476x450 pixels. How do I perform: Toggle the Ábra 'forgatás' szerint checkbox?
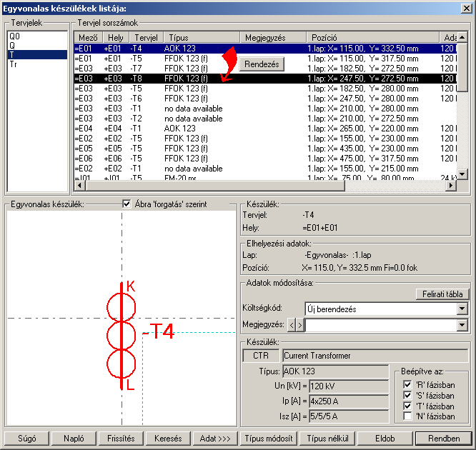pyautogui.click(x=127, y=204)
